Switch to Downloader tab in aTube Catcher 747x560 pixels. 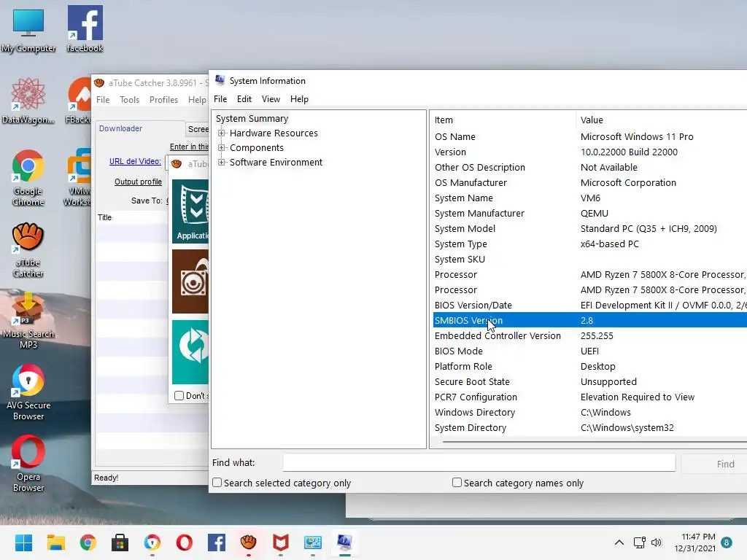pyautogui.click(x=120, y=128)
